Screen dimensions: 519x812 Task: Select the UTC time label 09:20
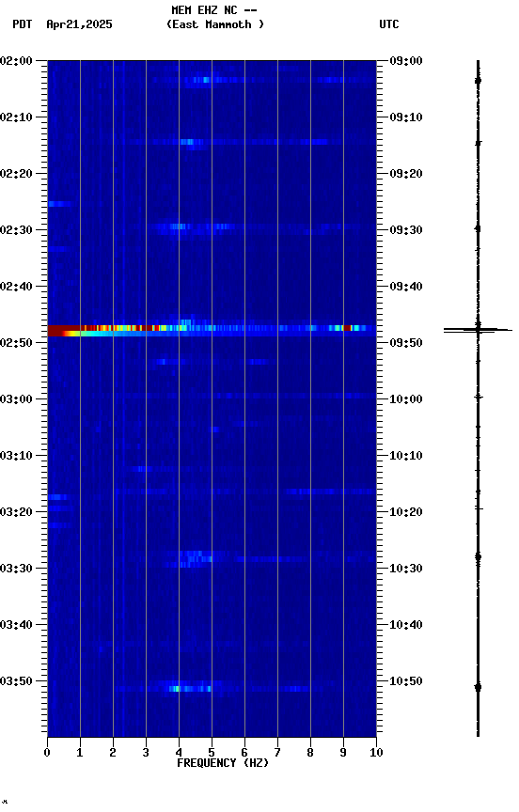(x=406, y=174)
